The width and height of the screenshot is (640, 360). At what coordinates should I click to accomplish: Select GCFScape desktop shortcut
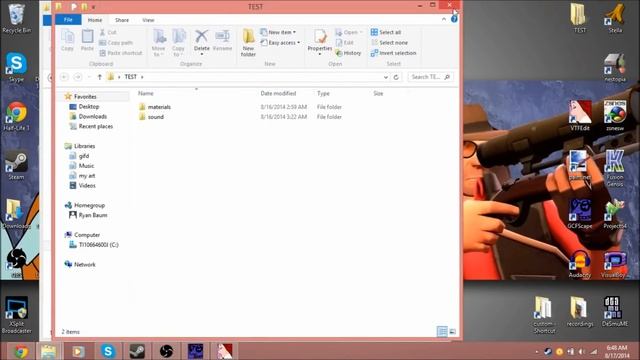click(580, 213)
